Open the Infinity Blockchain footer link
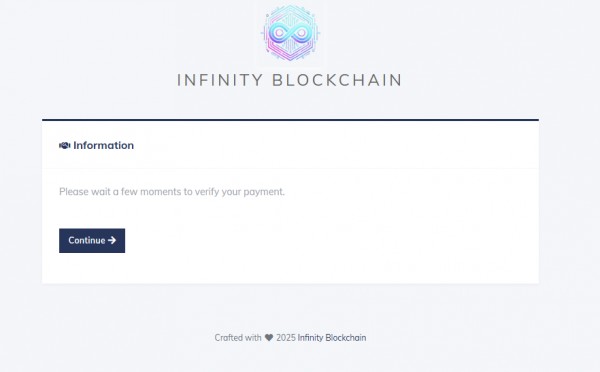 (x=332, y=338)
